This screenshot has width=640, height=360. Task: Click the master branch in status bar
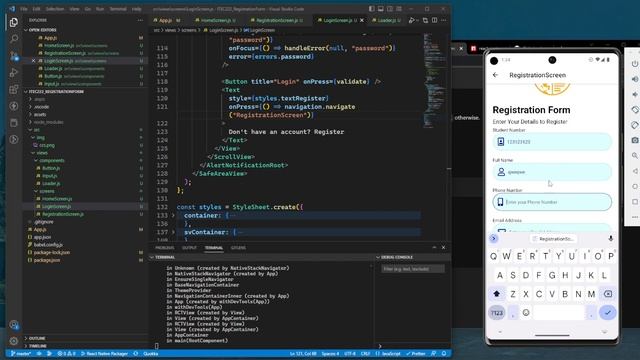(20, 353)
